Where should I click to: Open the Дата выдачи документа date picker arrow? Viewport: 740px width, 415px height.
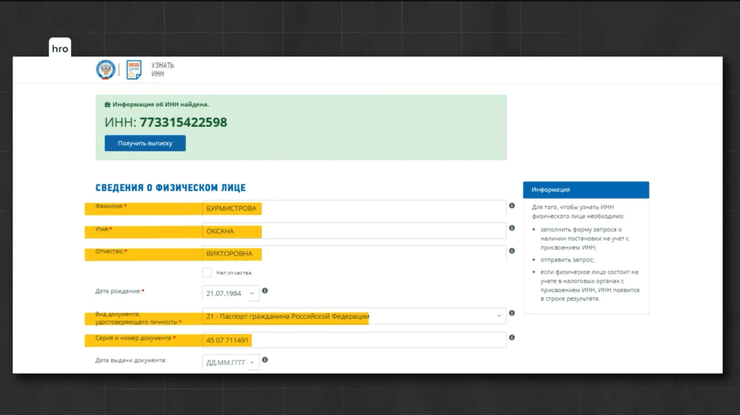click(x=252, y=362)
